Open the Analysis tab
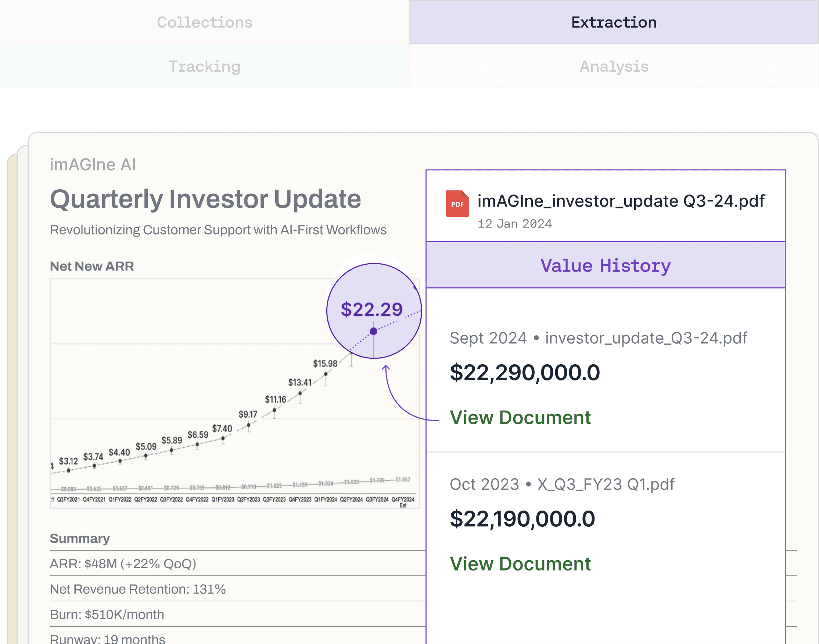Image resolution: width=819 pixels, height=644 pixels. pos(614,67)
